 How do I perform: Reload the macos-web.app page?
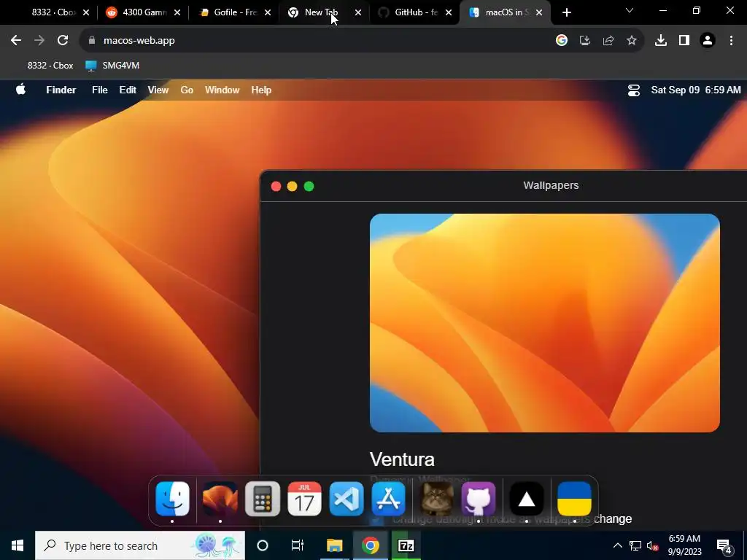coord(63,41)
